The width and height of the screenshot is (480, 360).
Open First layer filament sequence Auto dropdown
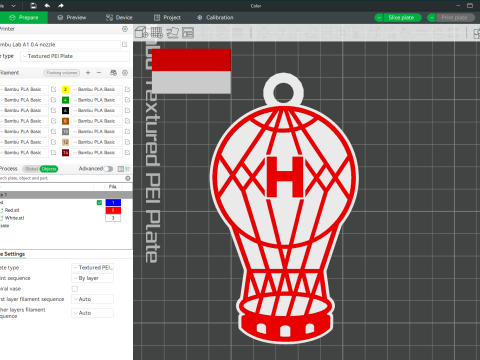pos(92,299)
